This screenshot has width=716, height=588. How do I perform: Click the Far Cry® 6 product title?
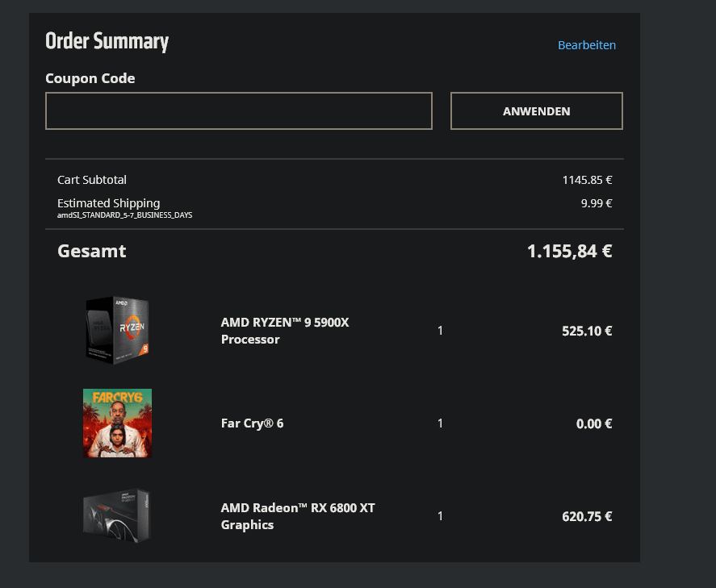(252, 423)
